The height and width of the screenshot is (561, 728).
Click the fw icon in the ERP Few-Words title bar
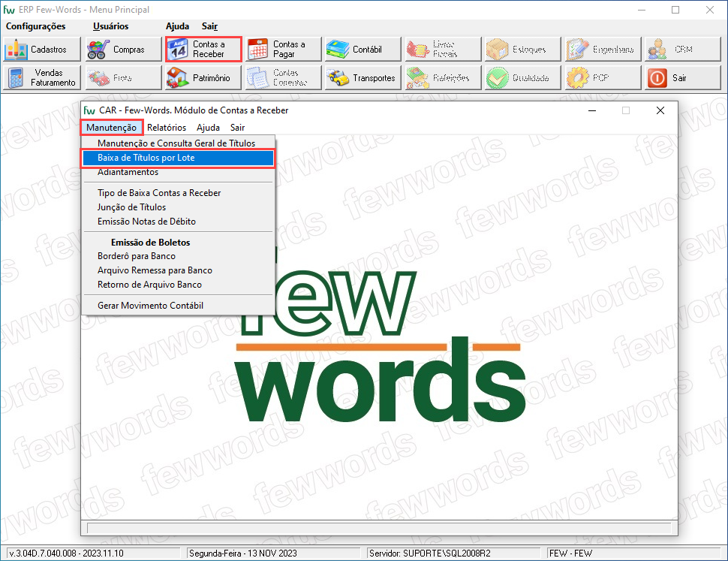9,10
